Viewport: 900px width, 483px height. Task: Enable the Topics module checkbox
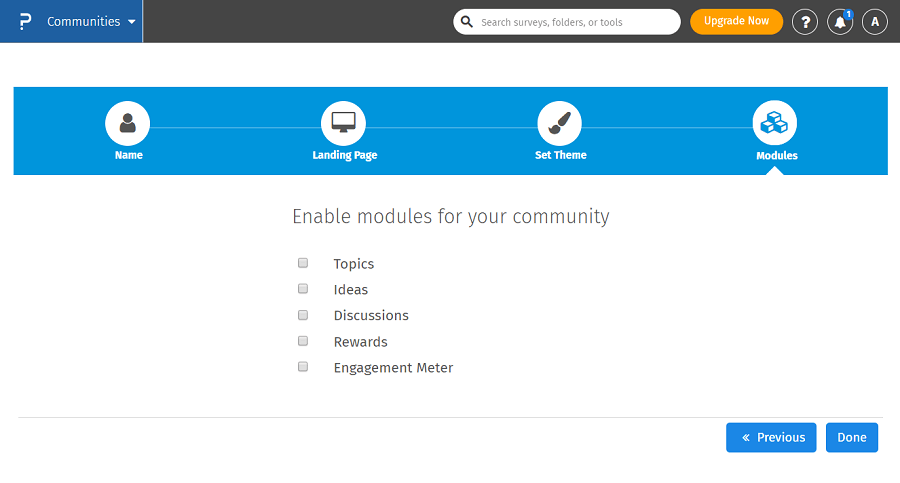click(x=303, y=263)
